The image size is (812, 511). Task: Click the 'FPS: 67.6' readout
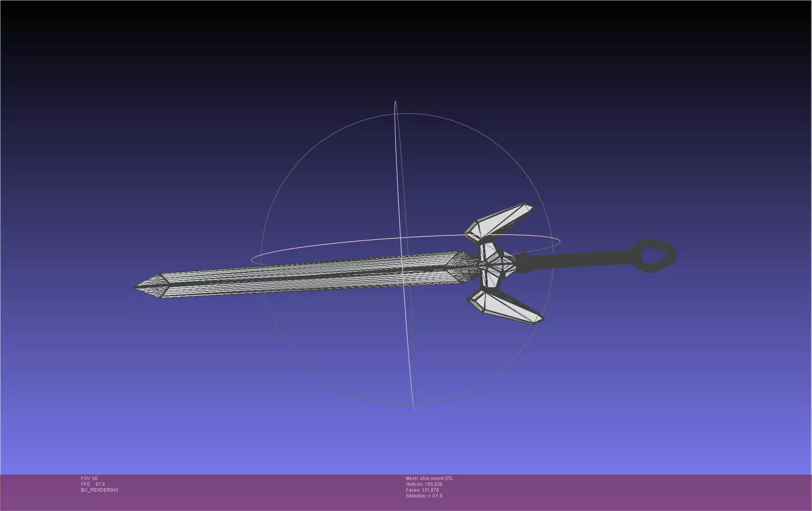pyautogui.click(x=93, y=484)
